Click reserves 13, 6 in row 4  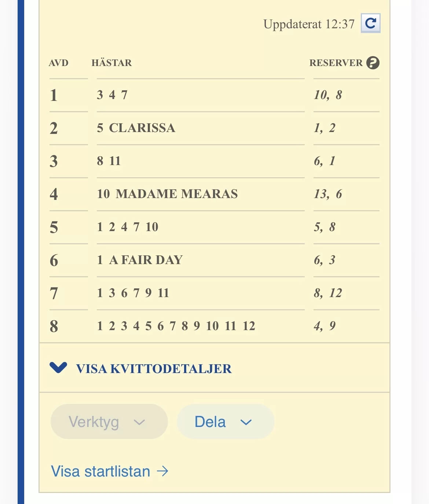point(328,194)
